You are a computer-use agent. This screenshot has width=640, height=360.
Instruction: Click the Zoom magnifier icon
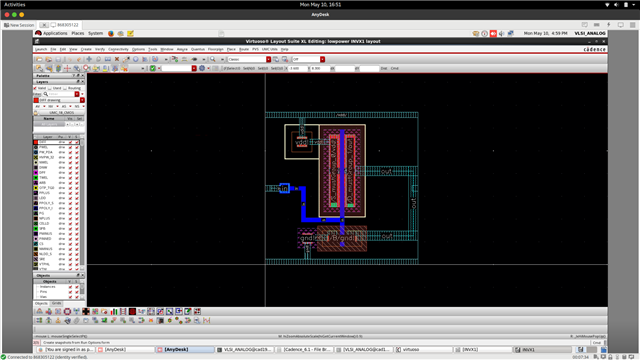pyautogui.click(x=213, y=59)
